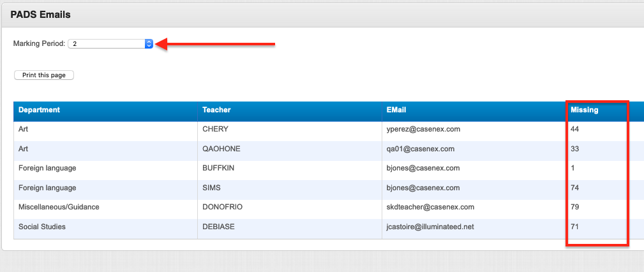The image size is (644, 272).
Task: Click missing count 79
Action: (574, 207)
